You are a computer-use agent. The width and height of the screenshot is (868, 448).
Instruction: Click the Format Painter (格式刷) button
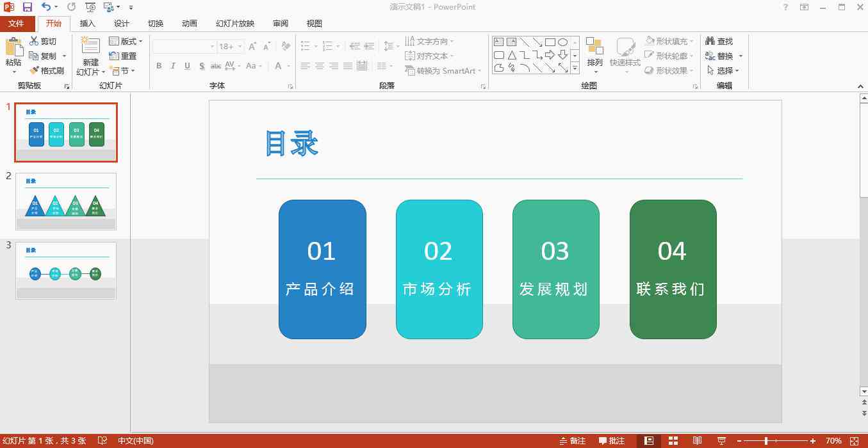[47, 70]
